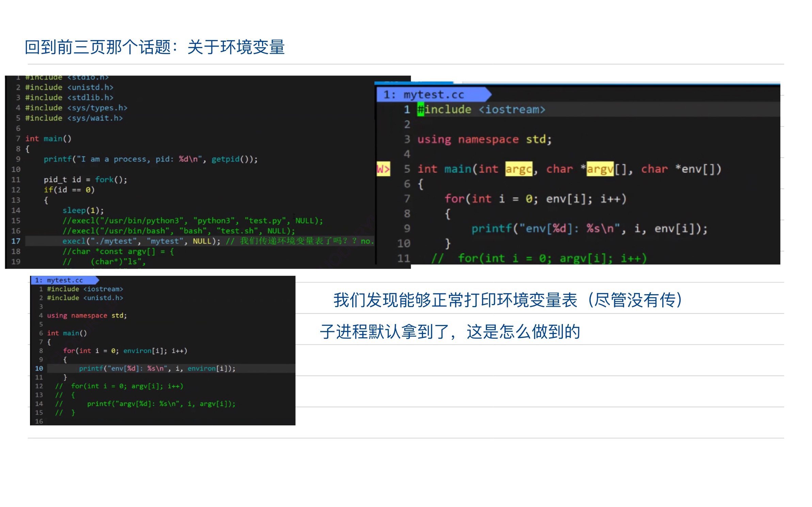The image size is (812, 507).
Task: Click the commented python3 execl line 15
Action: point(192,221)
